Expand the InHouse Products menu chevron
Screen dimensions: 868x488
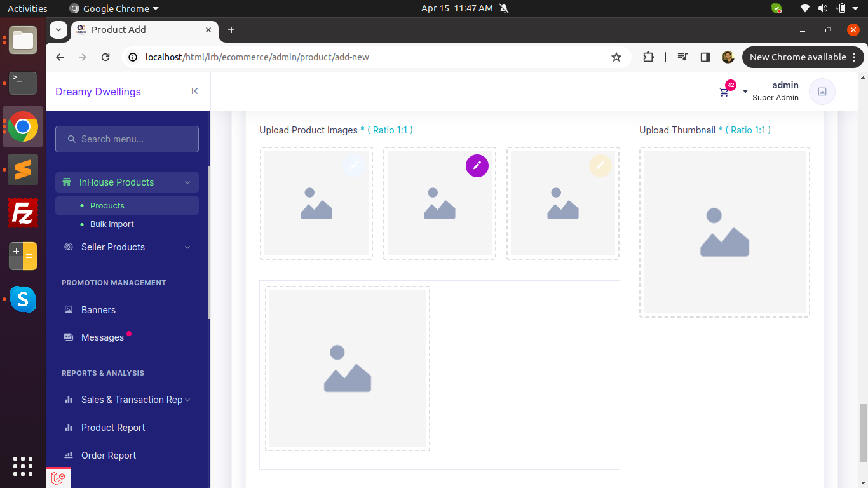coord(187,182)
